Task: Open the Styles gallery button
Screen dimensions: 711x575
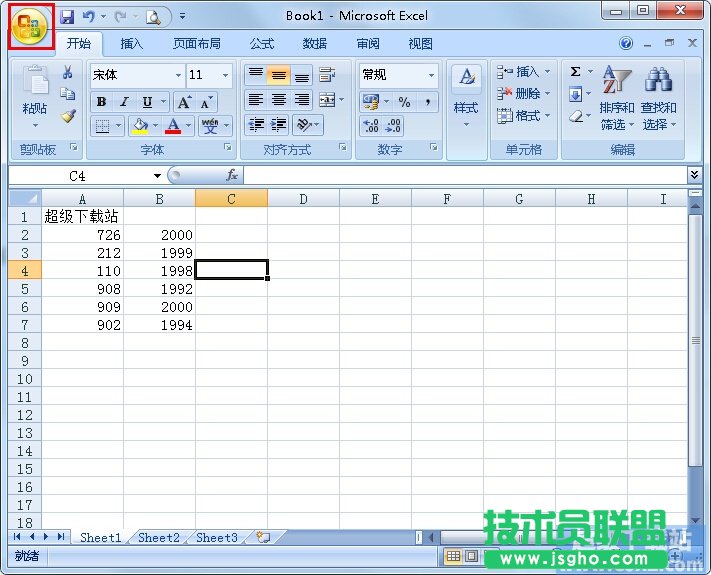Action: click(x=467, y=98)
